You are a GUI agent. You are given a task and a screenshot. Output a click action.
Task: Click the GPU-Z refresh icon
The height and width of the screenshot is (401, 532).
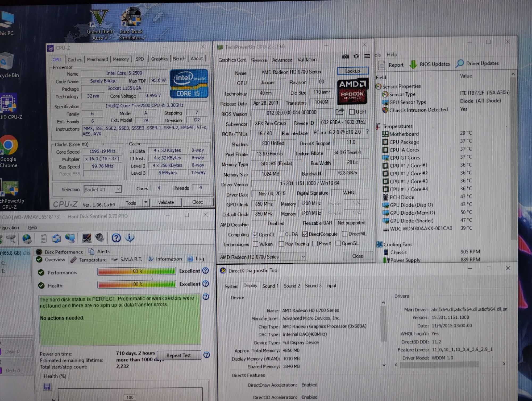click(356, 56)
